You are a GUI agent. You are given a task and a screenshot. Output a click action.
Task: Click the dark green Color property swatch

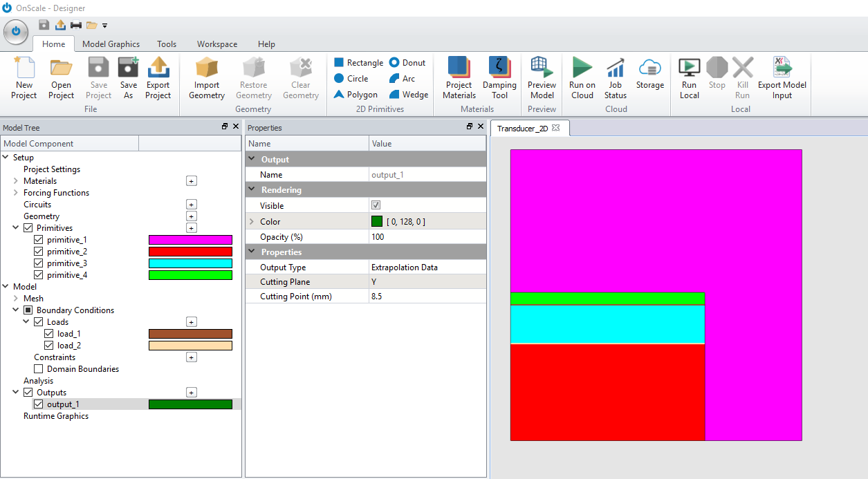[377, 222]
